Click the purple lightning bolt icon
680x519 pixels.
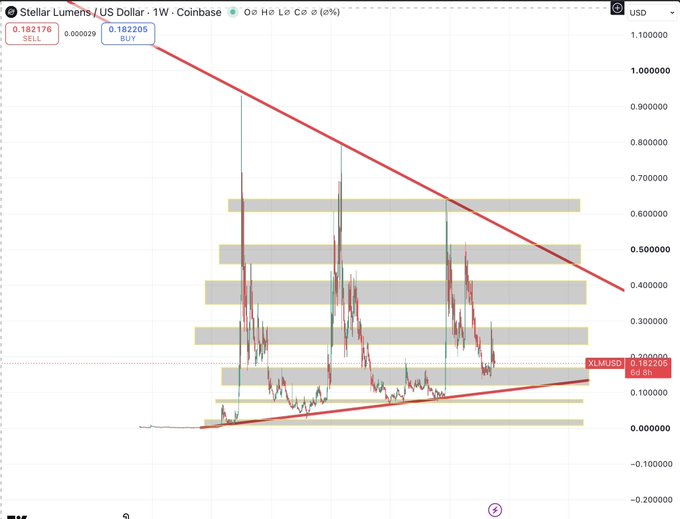495,510
